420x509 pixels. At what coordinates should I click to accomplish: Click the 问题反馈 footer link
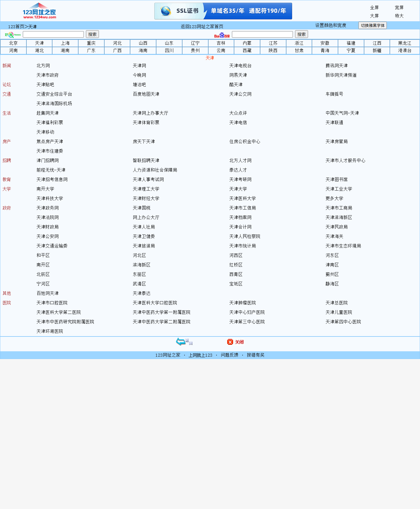pos(230,355)
